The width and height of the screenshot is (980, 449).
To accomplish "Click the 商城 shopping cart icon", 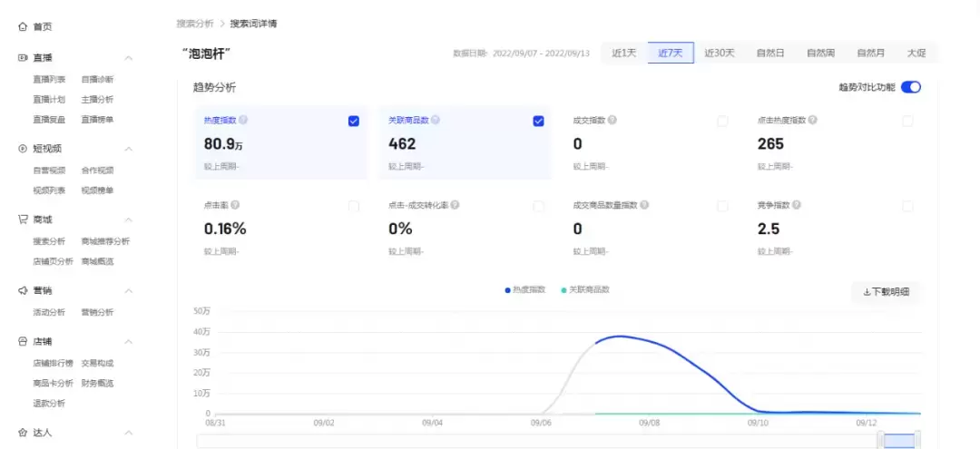I will pyautogui.click(x=23, y=220).
